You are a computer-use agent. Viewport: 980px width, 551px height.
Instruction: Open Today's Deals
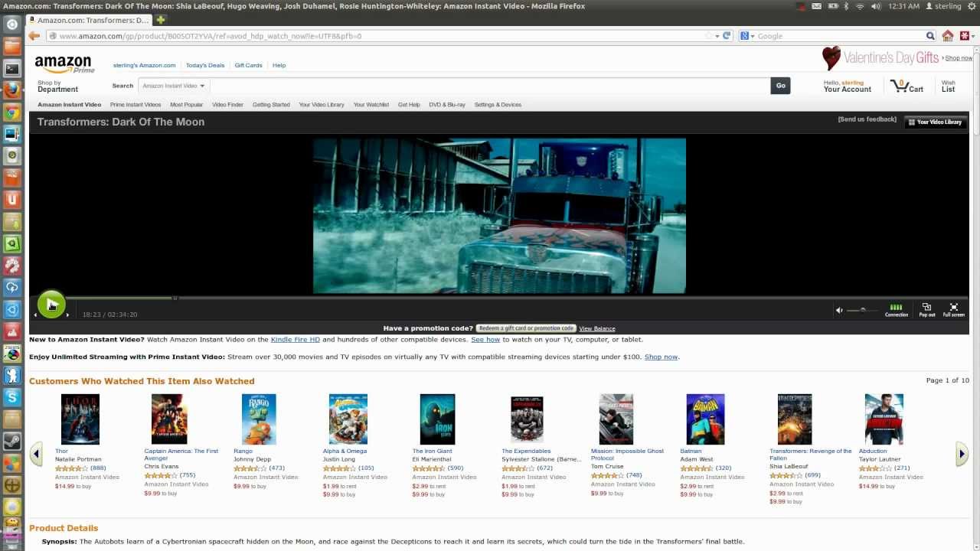(x=205, y=65)
